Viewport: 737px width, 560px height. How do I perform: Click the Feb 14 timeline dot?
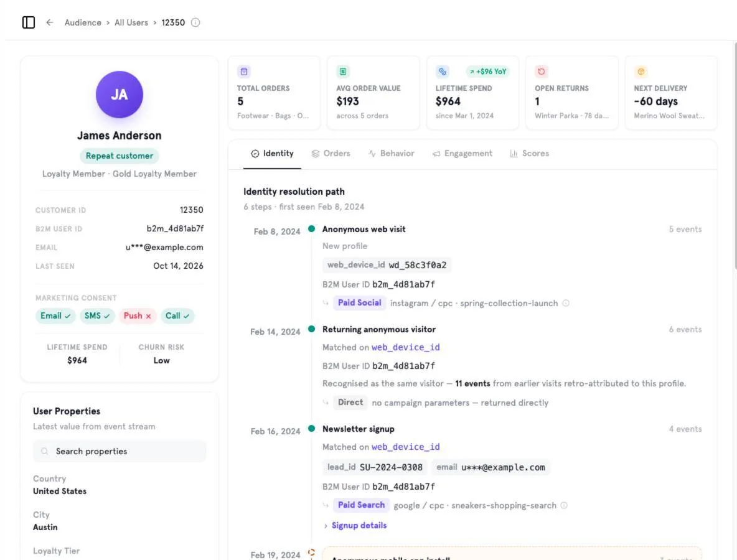click(312, 329)
